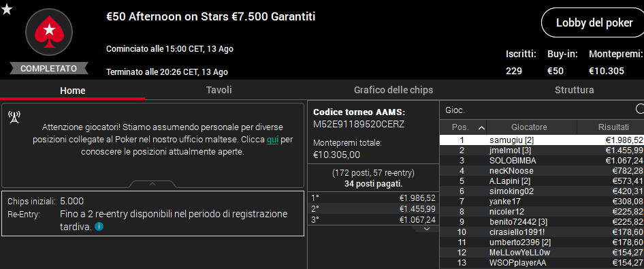Select player SOLOBIMBA row

point(542,161)
